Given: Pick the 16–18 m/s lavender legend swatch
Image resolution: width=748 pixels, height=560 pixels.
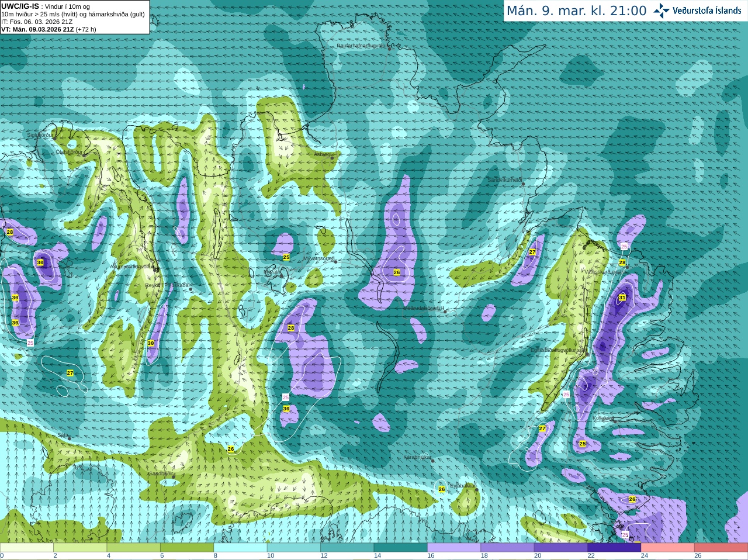Looking at the screenshot, I should click(454, 548).
